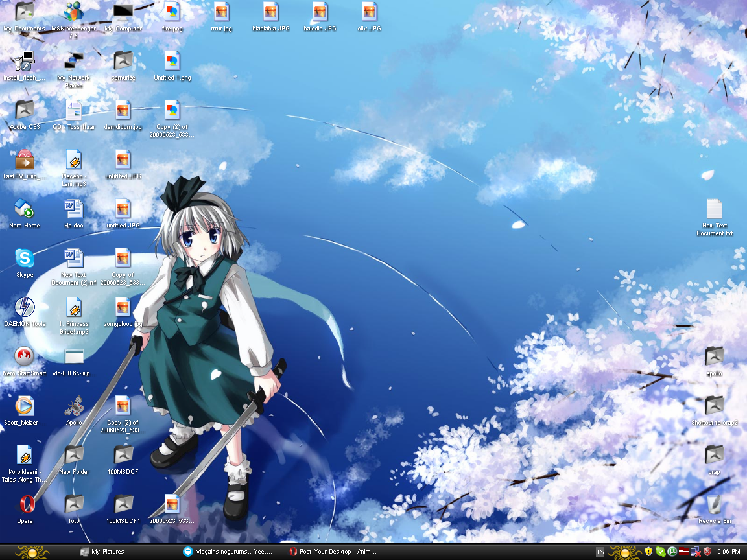Click the sun icon beside the LV indicator

point(625,552)
